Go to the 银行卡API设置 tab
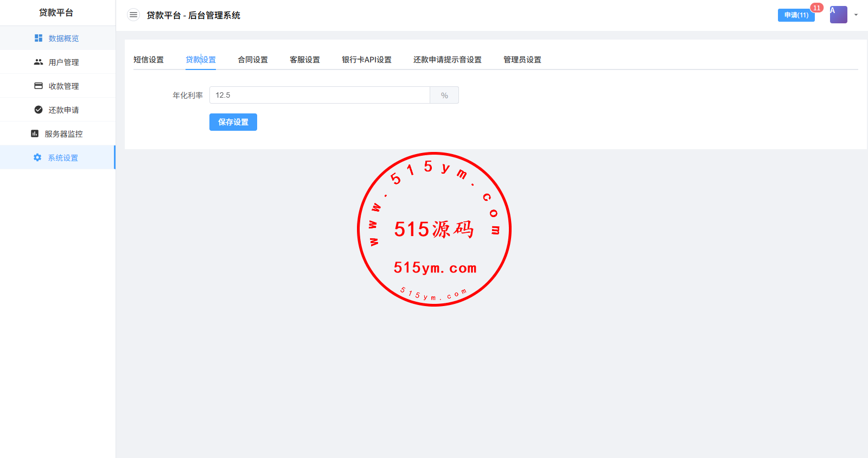 pyautogui.click(x=367, y=60)
